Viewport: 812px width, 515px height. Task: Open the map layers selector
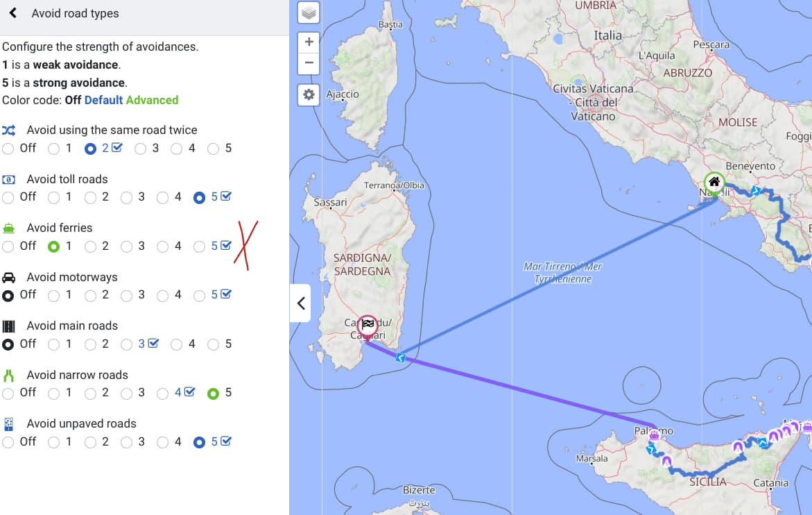coord(309,12)
